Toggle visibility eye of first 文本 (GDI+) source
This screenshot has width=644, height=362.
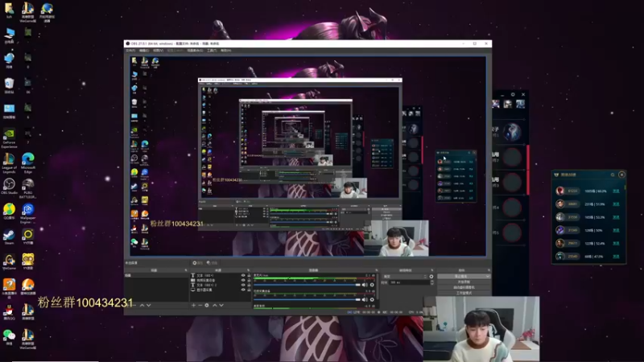click(x=243, y=275)
